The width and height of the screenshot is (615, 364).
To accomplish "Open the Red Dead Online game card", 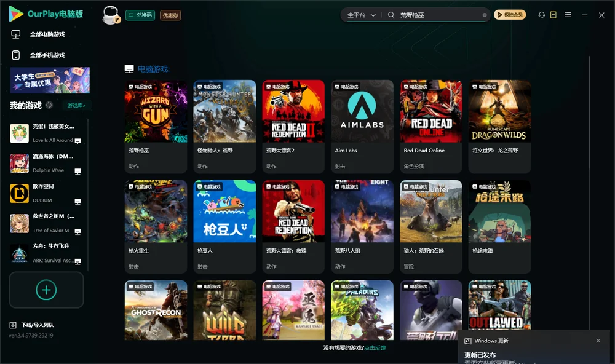I will (x=430, y=127).
